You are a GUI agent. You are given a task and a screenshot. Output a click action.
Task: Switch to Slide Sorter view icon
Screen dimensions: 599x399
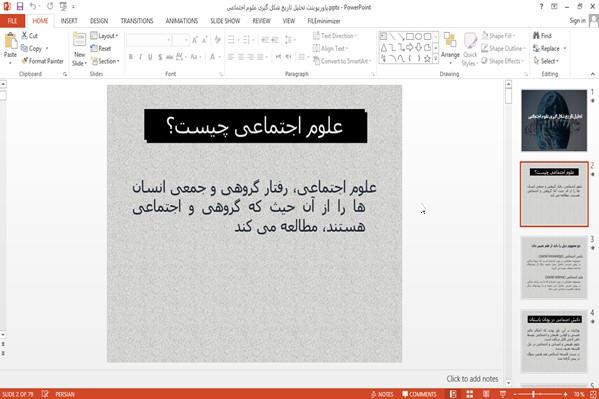coord(469,394)
